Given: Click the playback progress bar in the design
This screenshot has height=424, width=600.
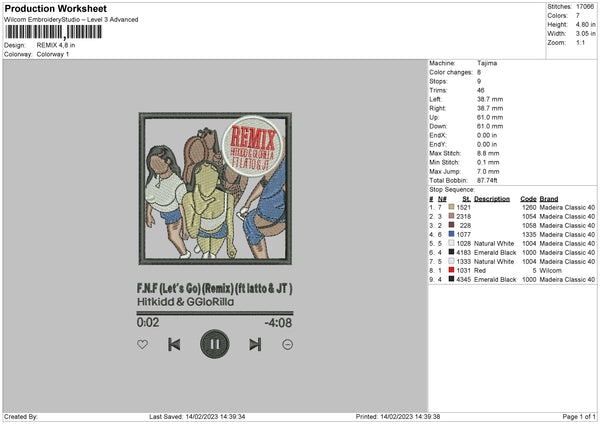Looking at the screenshot, I should 215,313.
